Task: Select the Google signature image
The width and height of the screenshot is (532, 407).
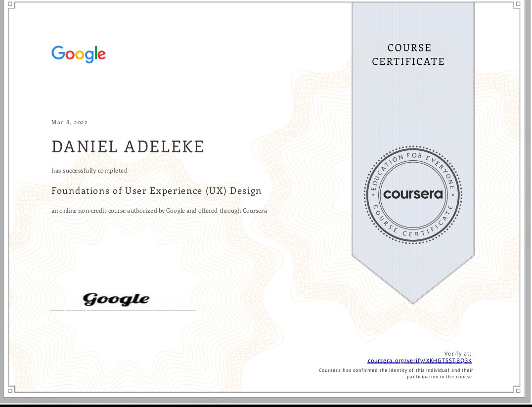Action: 116,298
